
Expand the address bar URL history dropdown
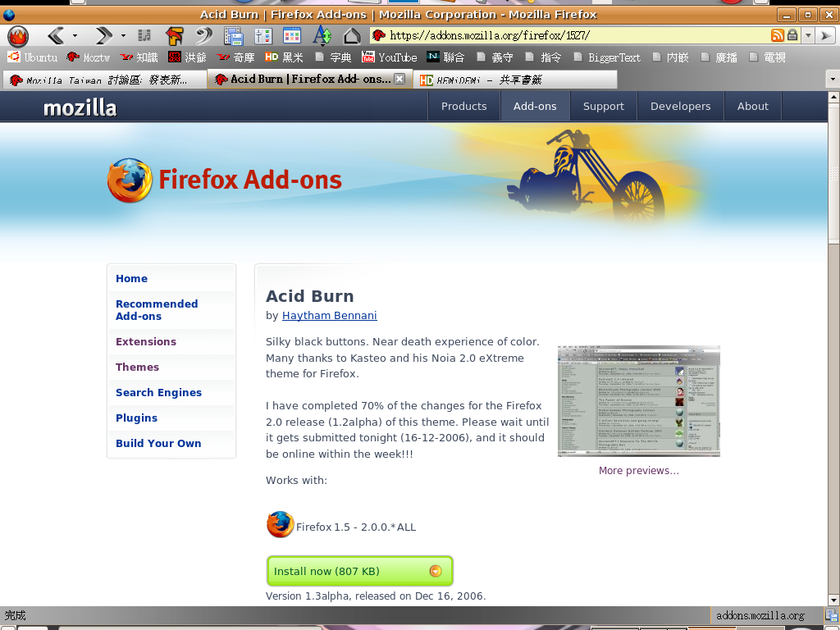[808, 35]
